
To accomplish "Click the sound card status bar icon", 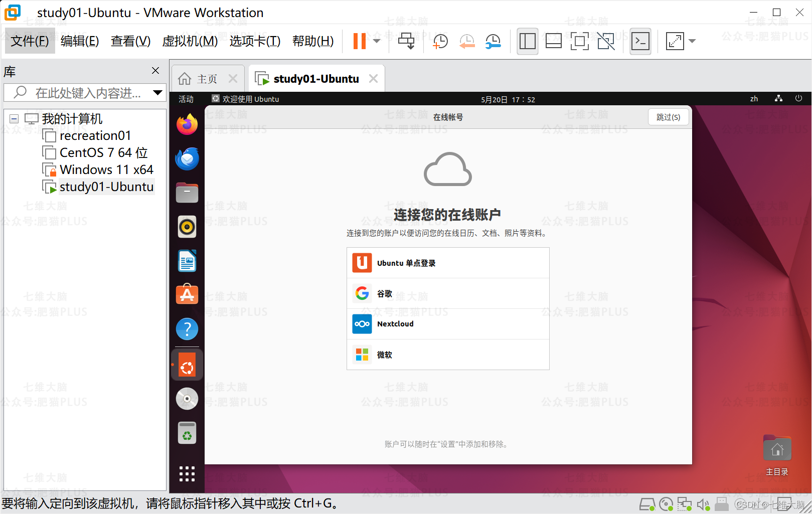I will [703, 504].
